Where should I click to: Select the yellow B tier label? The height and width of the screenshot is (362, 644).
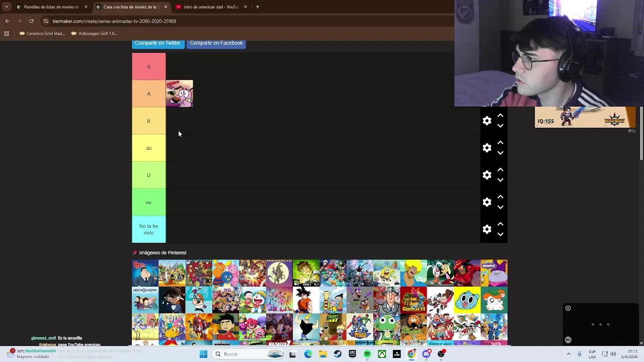click(148, 121)
